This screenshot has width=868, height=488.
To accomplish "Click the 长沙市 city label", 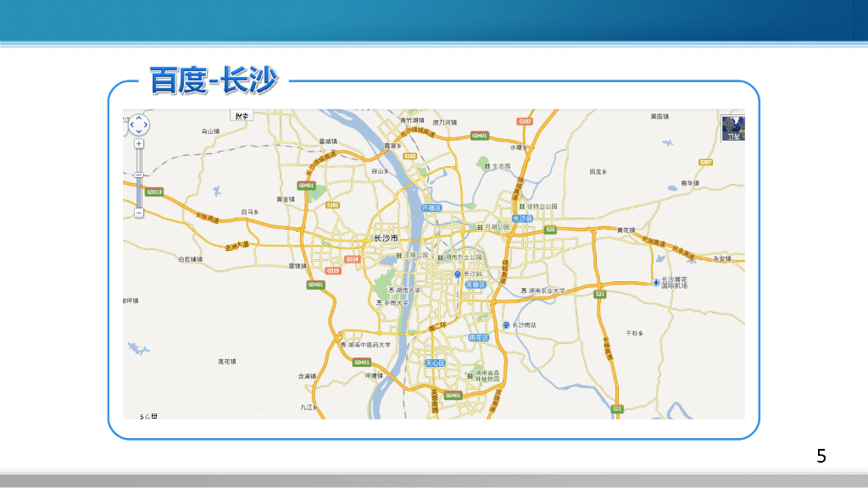I will [x=386, y=238].
